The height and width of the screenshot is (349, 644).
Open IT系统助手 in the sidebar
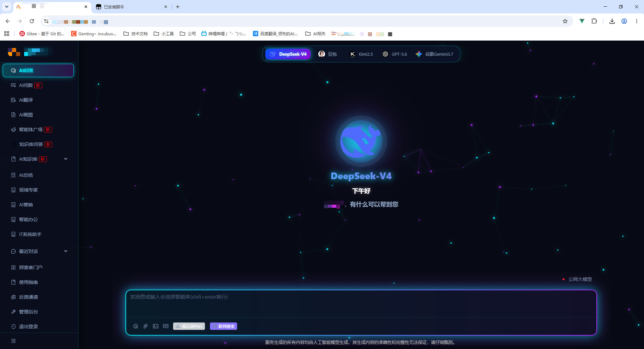click(x=38, y=234)
